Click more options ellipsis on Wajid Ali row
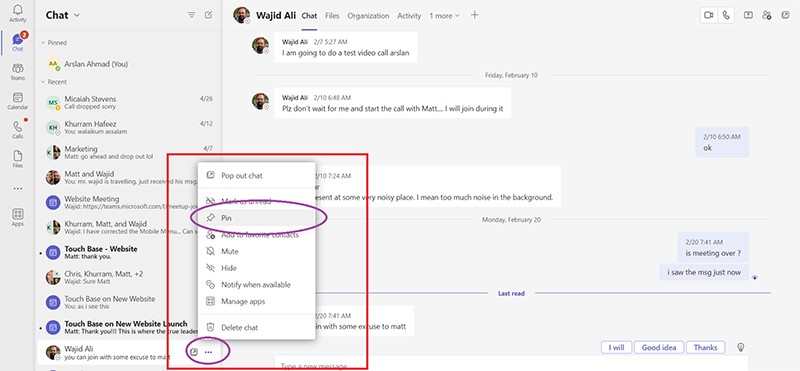800x371 pixels. tap(208, 352)
